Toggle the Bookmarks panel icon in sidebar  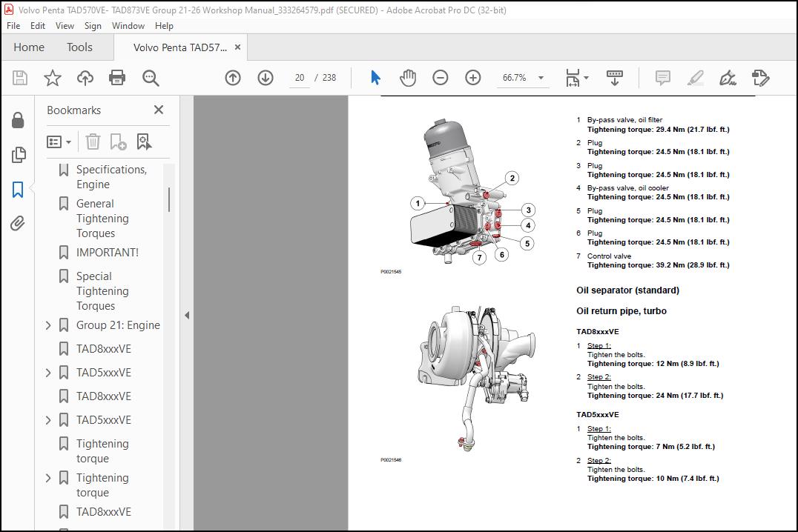[x=18, y=189]
